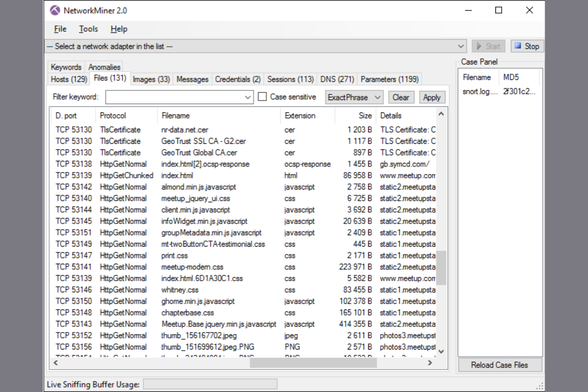Click the NetworkMiner app logo icon
Viewport: 588px width, 392px height.
[55, 10]
